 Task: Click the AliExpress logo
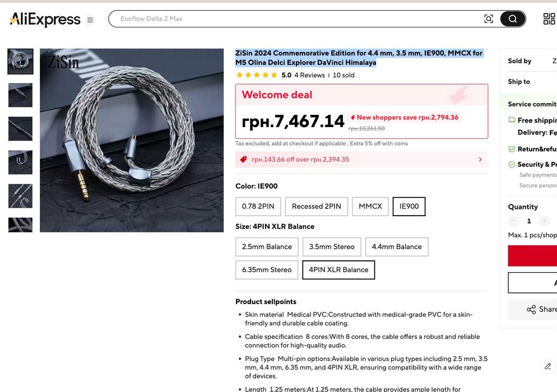point(45,19)
